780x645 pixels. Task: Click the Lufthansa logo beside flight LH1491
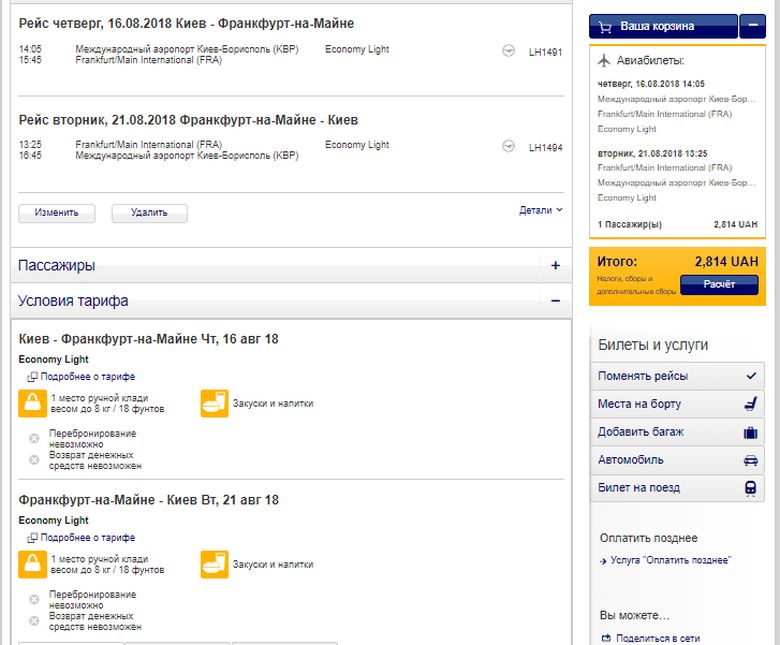tap(509, 50)
